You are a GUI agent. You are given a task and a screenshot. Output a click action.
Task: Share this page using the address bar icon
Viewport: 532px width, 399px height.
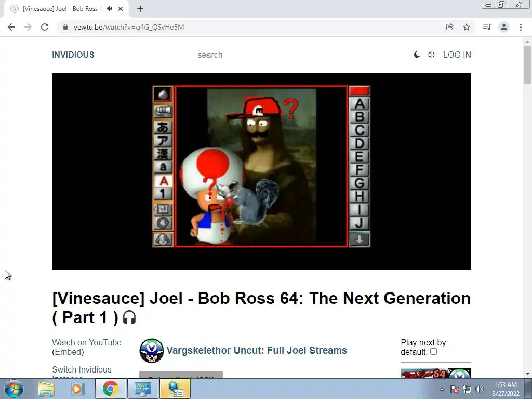pyautogui.click(x=449, y=27)
